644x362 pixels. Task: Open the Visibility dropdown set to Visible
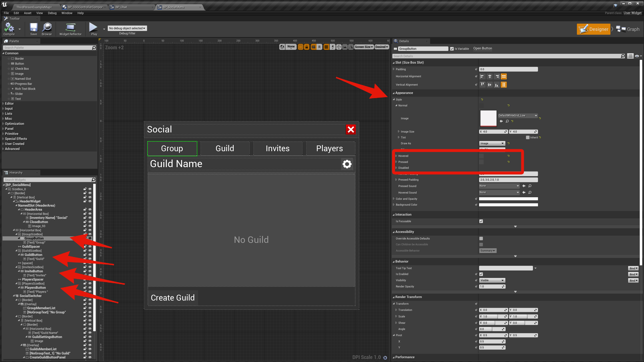tap(492, 280)
